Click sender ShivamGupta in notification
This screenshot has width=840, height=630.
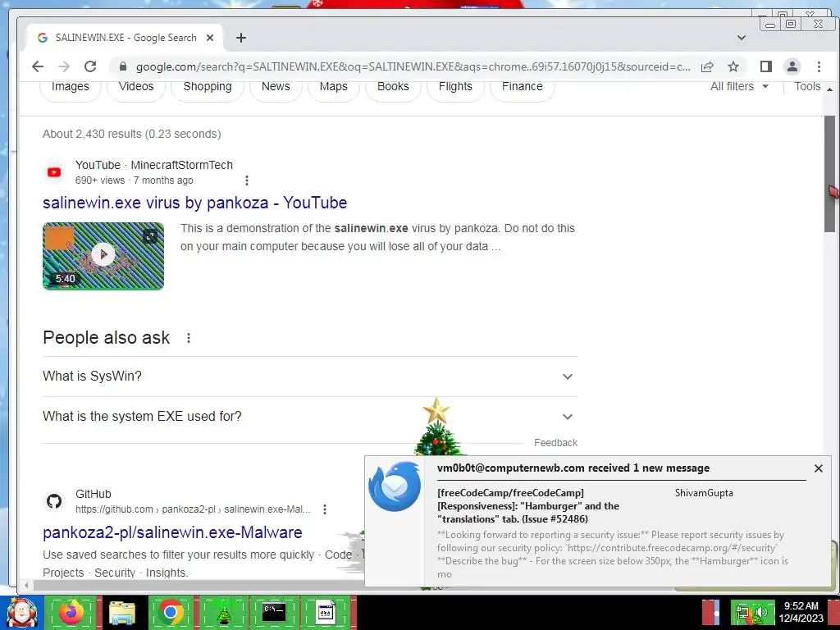[704, 493]
